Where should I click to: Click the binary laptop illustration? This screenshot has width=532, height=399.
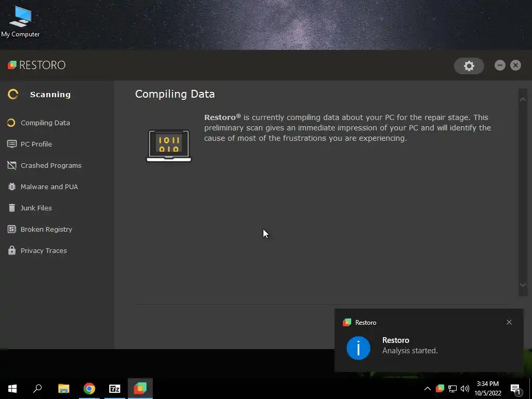point(169,145)
